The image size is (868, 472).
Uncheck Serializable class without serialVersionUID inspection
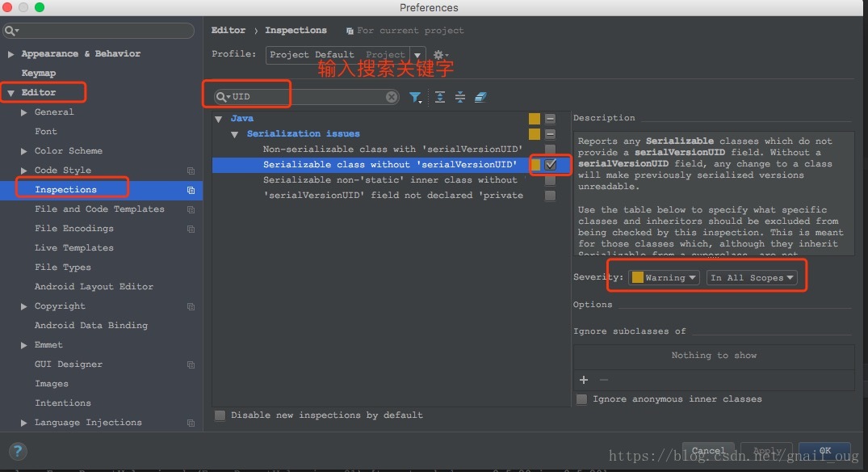pos(550,165)
